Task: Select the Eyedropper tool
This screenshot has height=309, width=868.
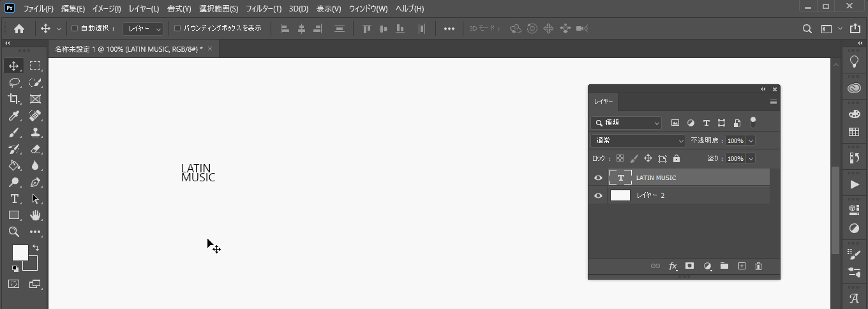Action: pyautogui.click(x=14, y=116)
